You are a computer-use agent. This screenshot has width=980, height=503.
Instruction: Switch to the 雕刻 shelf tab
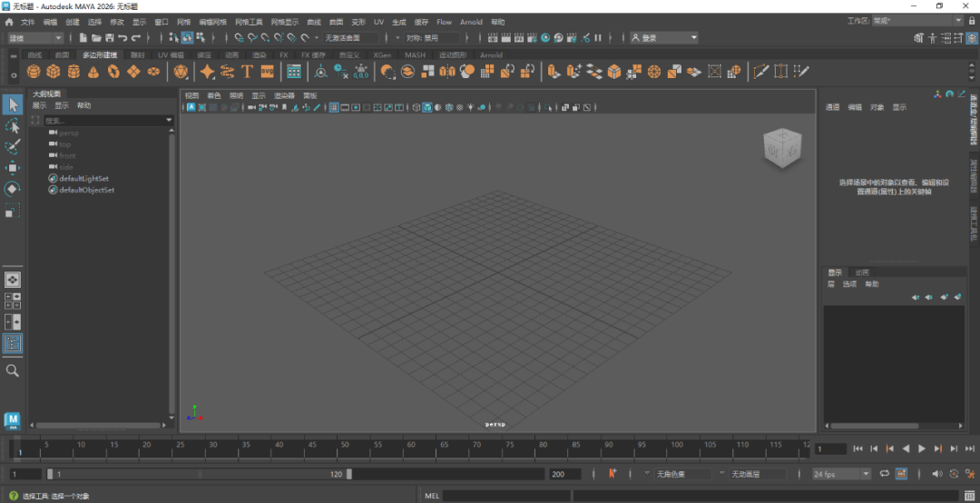[137, 55]
